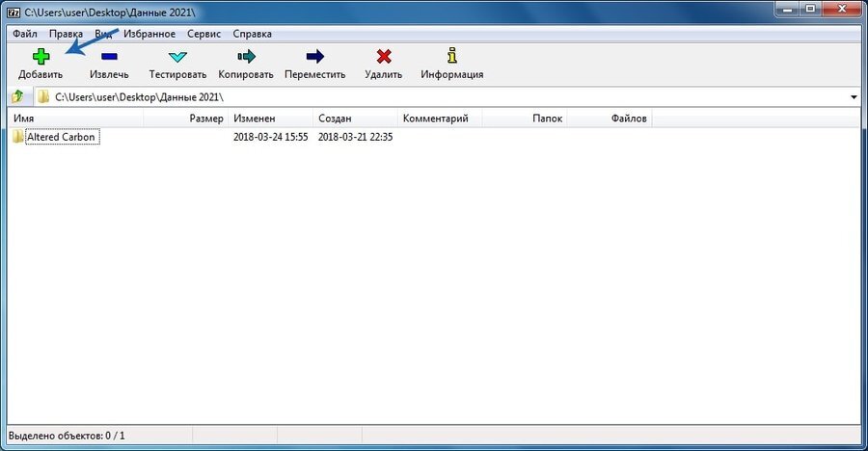Click the blue minus Извлечь icon
868x451 pixels.
tap(109, 57)
